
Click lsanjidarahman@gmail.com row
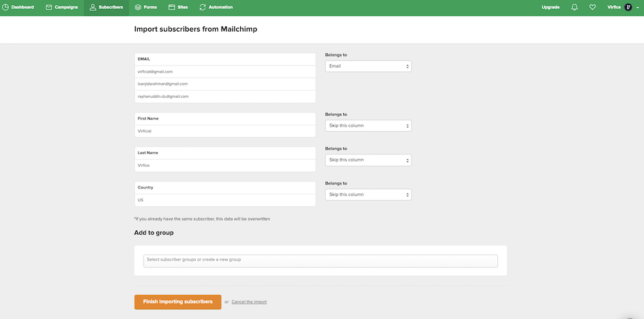coord(225,84)
